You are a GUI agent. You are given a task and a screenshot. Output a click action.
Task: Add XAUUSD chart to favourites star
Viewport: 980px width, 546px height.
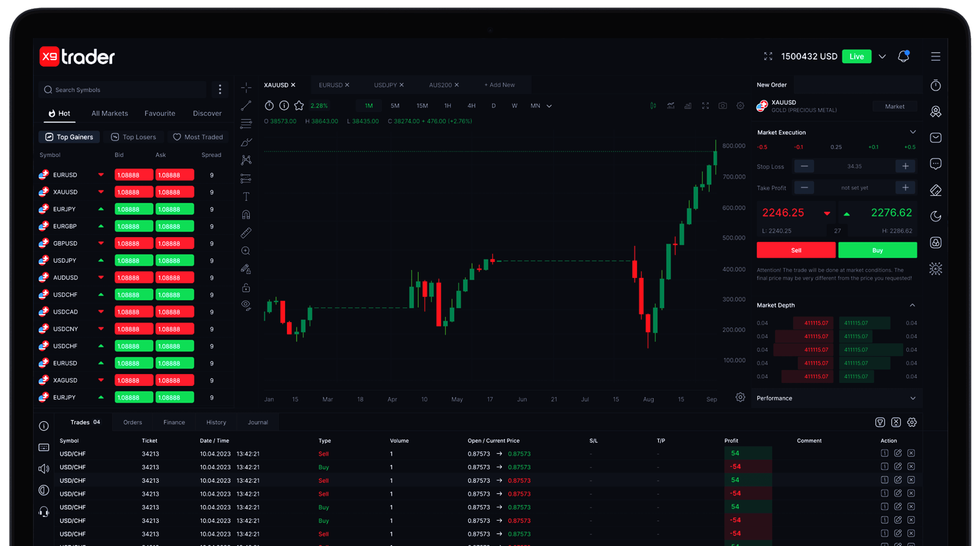(299, 106)
